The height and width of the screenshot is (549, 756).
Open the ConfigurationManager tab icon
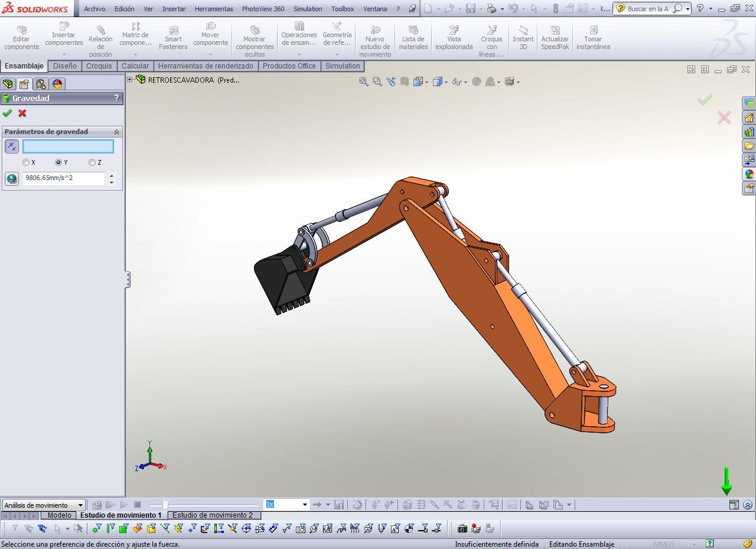click(x=40, y=84)
